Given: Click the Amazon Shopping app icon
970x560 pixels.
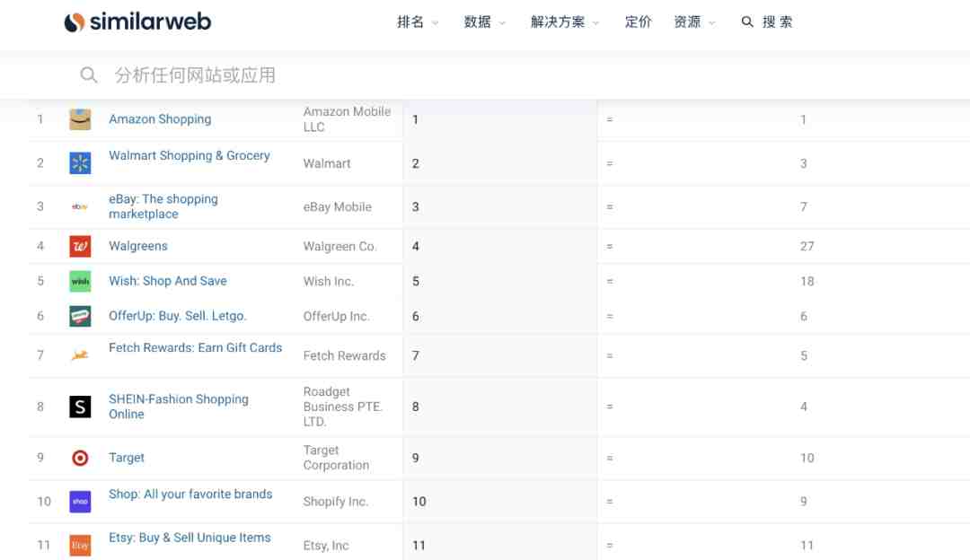Looking at the screenshot, I should coord(80,119).
